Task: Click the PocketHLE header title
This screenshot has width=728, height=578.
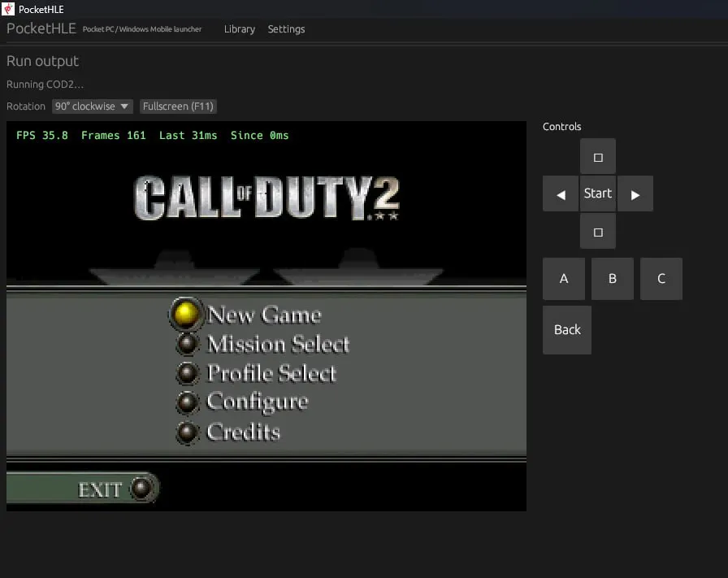Action: coord(41,28)
